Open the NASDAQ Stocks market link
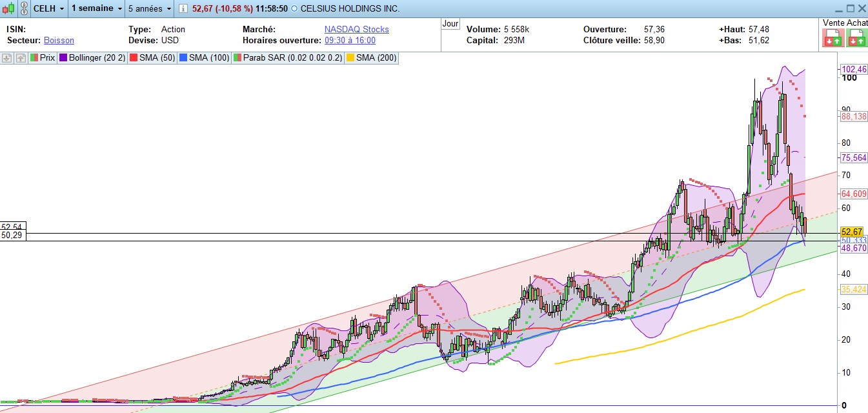Viewport: 868px width, 413px height. tap(356, 29)
